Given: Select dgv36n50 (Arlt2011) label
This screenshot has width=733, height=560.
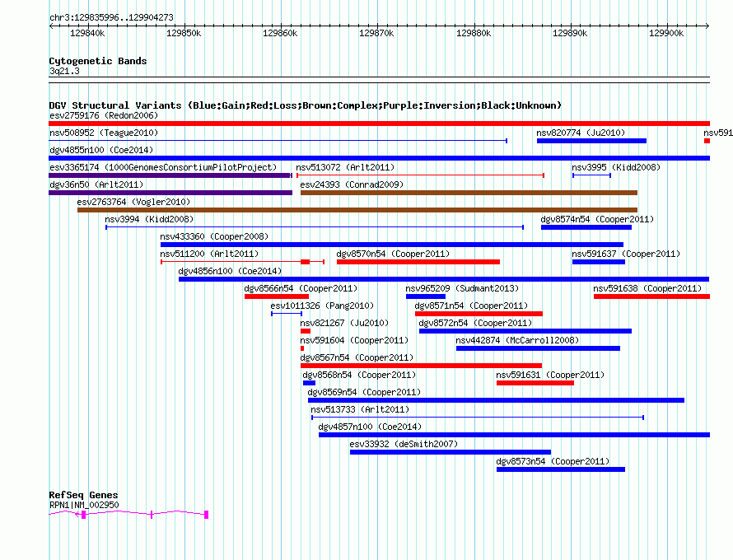Looking at the screenshot, I should pos(96,184).
